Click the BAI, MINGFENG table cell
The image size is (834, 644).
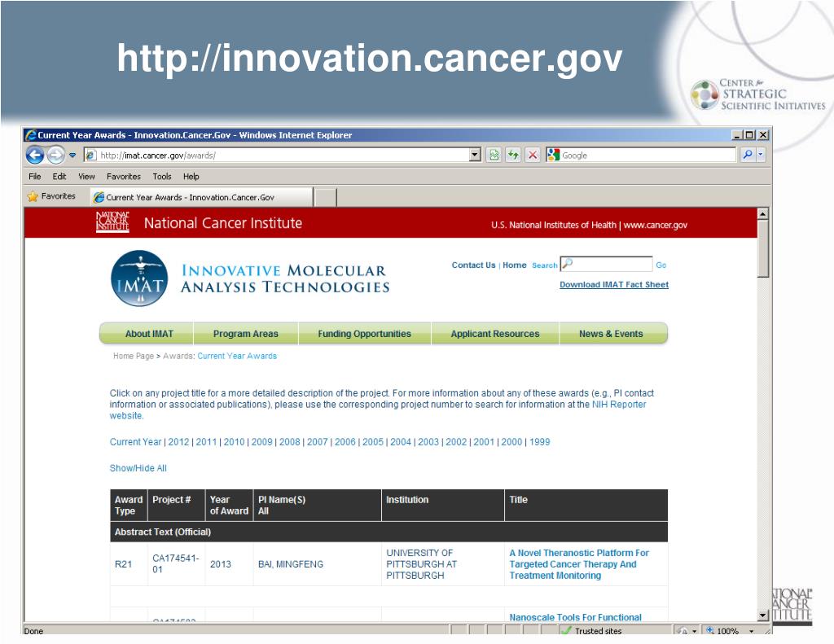click(x=318, y=564)
